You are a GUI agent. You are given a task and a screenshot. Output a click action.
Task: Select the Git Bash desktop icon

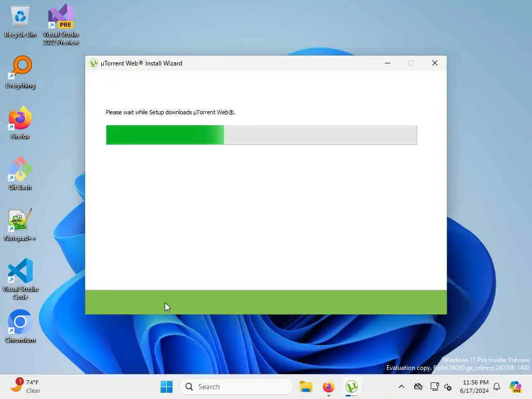pos(20,174)
